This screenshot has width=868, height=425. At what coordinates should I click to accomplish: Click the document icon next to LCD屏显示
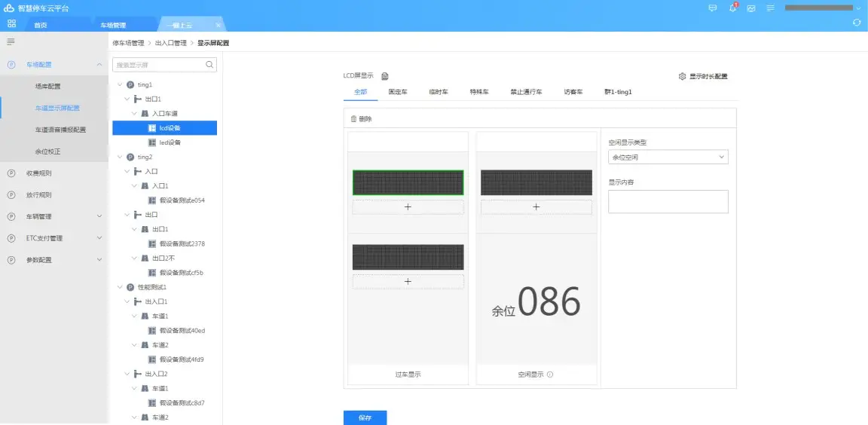pyautogui.click(x=384, y=76)
